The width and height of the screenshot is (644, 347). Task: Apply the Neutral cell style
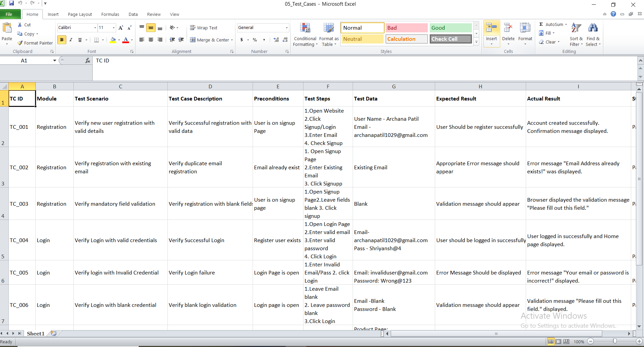click(x=362, y=39)
